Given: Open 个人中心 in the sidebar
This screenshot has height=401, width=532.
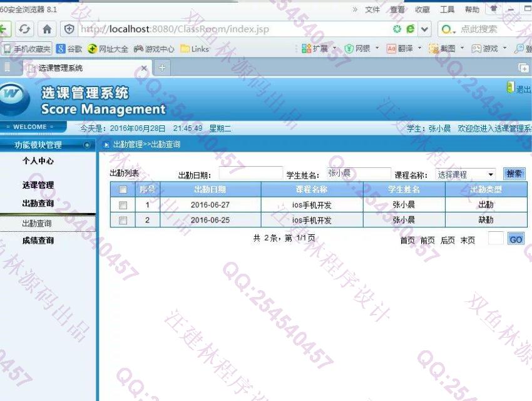Looking at the screenshot, I should pyautogui.click(x=38, y=161).
